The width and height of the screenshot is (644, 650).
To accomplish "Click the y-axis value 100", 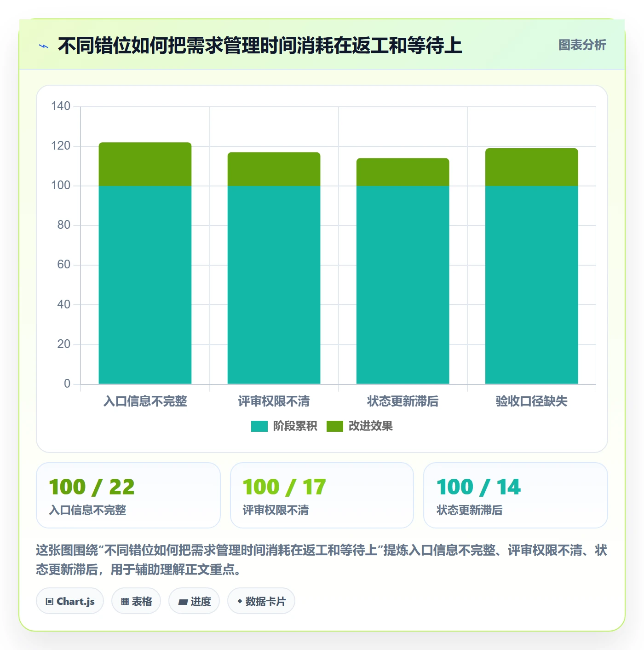I will [x=61, y=186].
